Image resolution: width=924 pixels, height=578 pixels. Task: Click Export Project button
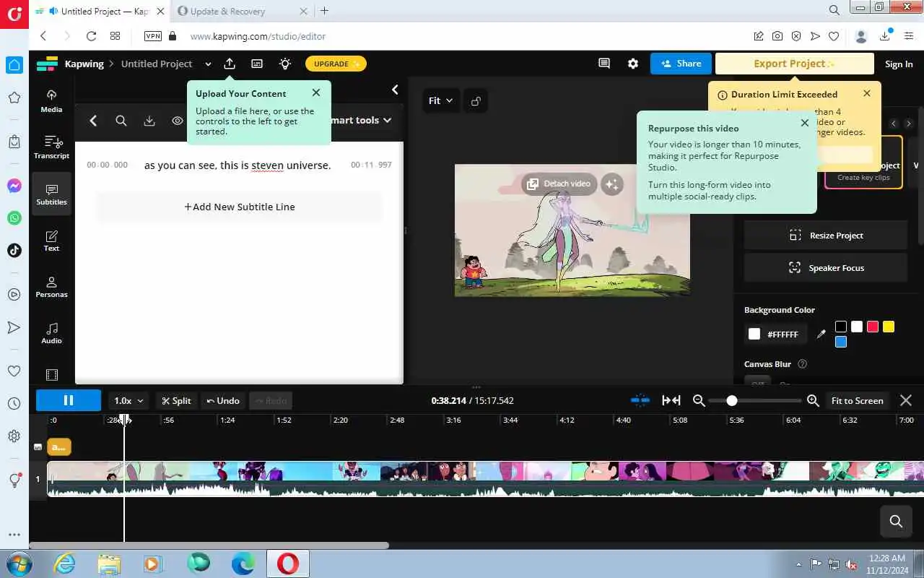[x=794, y=64]
